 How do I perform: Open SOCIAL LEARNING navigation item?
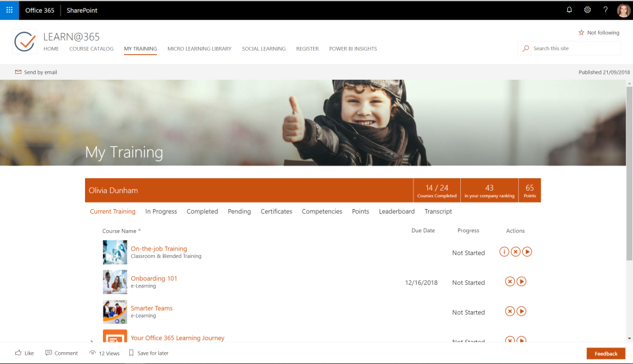pyautogui.click(x=264, y=48)
